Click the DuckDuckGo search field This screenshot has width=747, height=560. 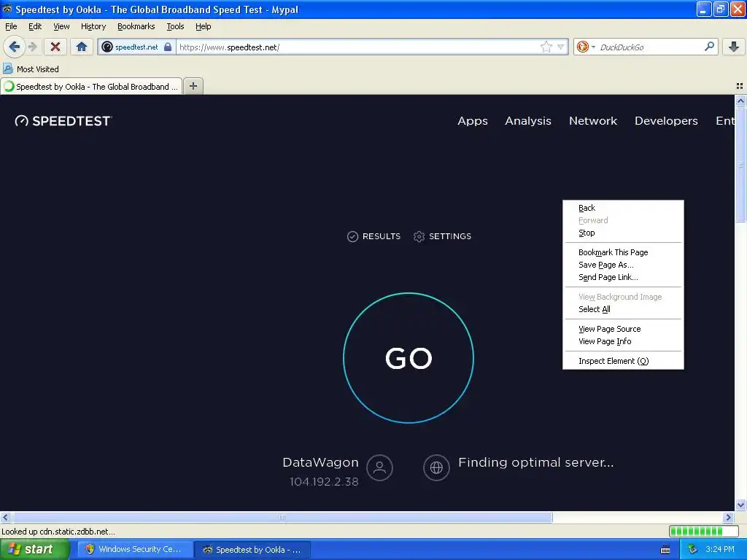click(x=650, y=47)
